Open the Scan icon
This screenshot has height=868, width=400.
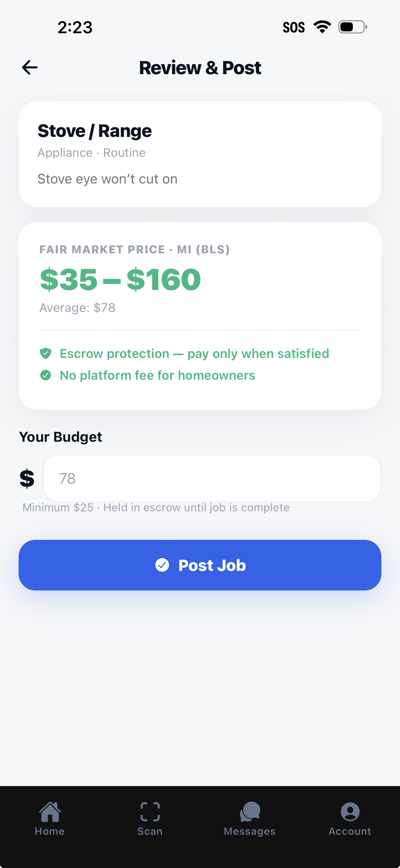(x=150, y=811)
